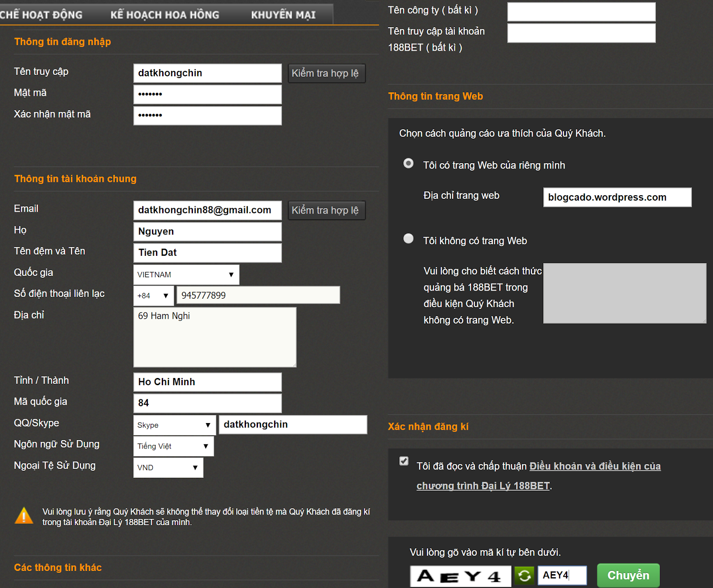This screenshot has height=588, width=713.
Task: Click the captcha code input field
Action: 562,575
